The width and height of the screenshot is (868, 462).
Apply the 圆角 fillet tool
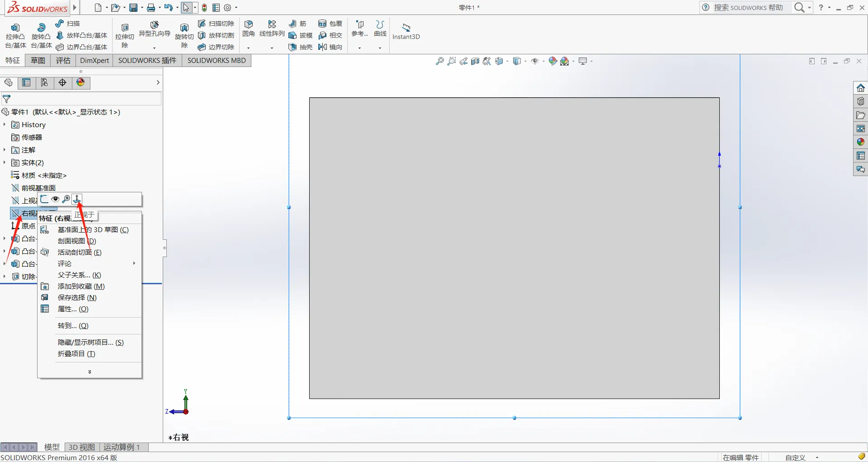[x=249, y=28]
